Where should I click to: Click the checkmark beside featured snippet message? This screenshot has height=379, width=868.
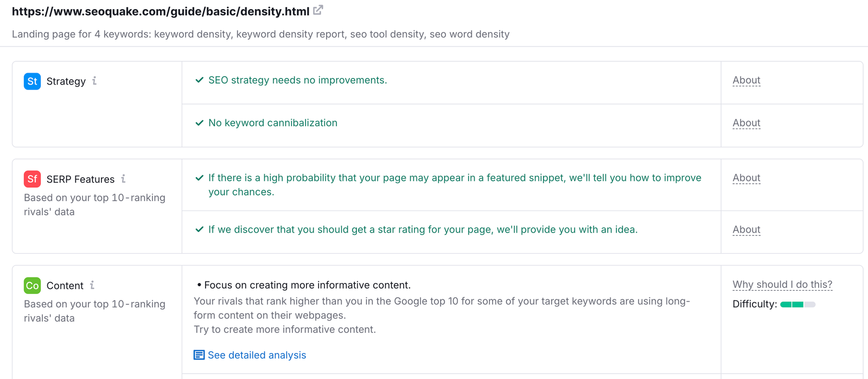[199, 177]
